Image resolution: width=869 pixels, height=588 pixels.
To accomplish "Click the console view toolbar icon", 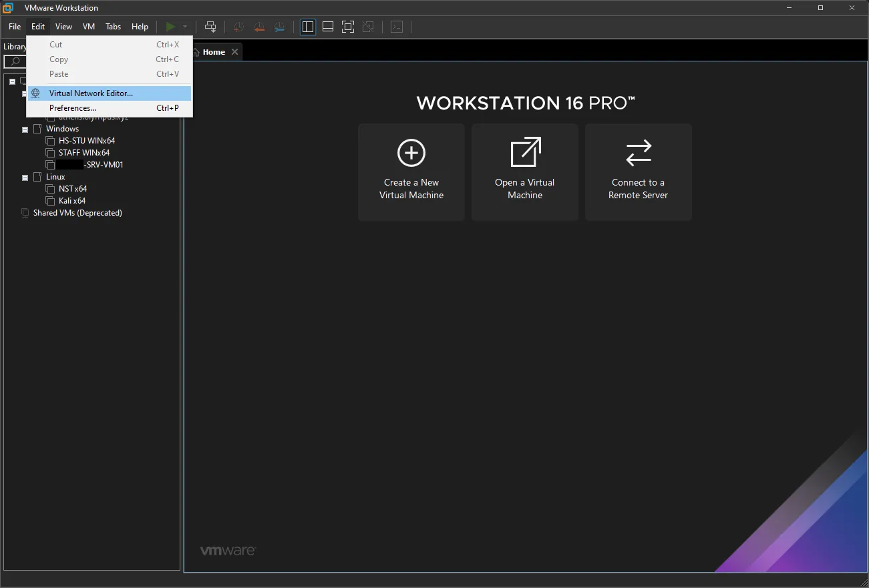I will (397, 27).
